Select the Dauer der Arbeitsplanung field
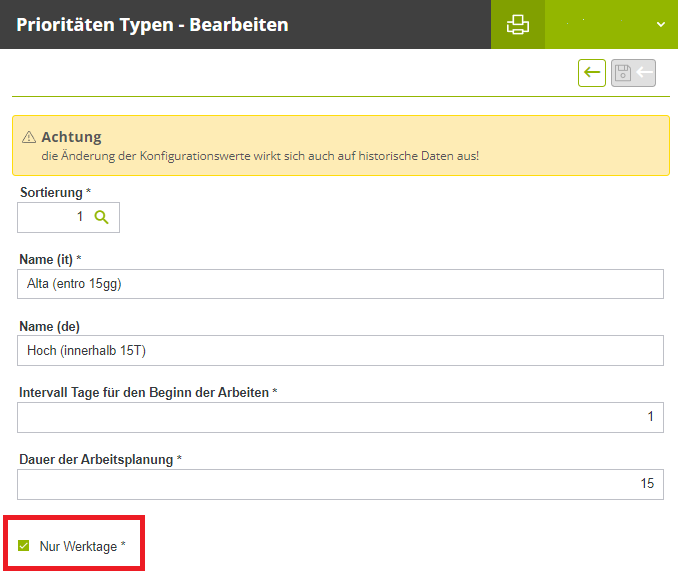The width and height of the screenshot is (678, 574). 340,484
